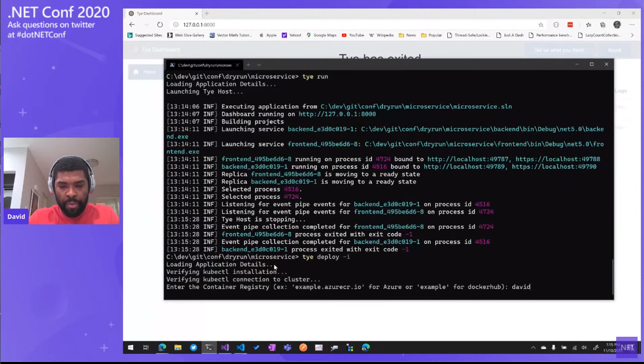Open the YouTube bookmark

[x=353, y=35]
